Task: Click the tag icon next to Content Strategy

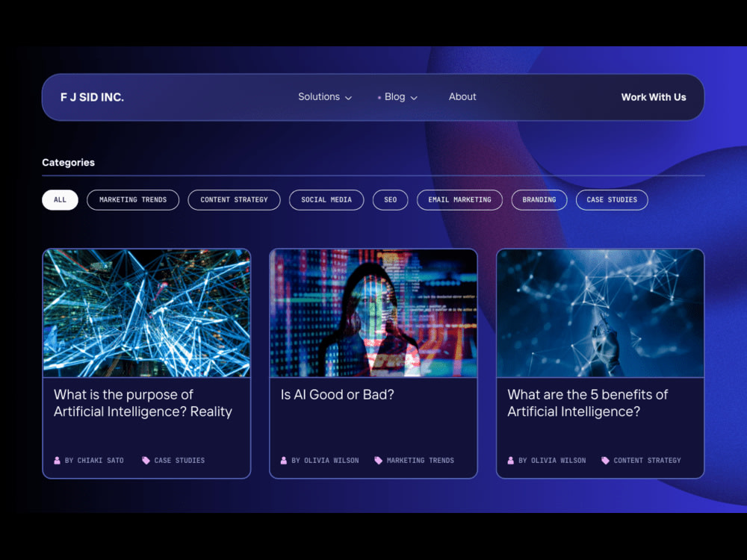Action: (604, 461)
